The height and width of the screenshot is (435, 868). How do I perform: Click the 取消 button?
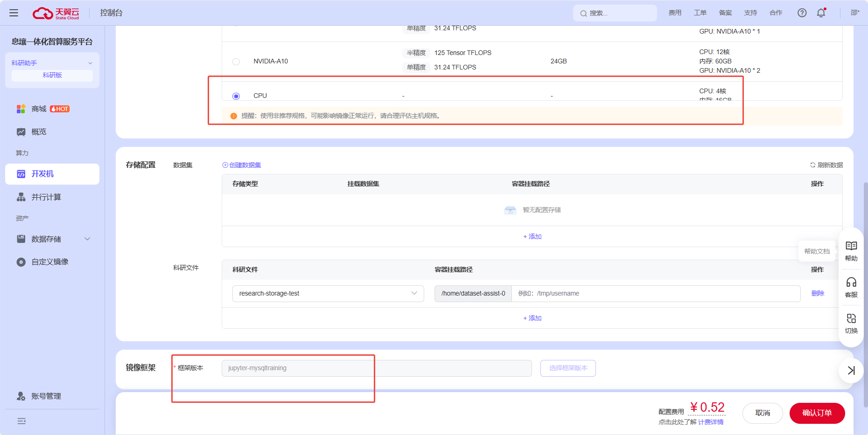763,413
